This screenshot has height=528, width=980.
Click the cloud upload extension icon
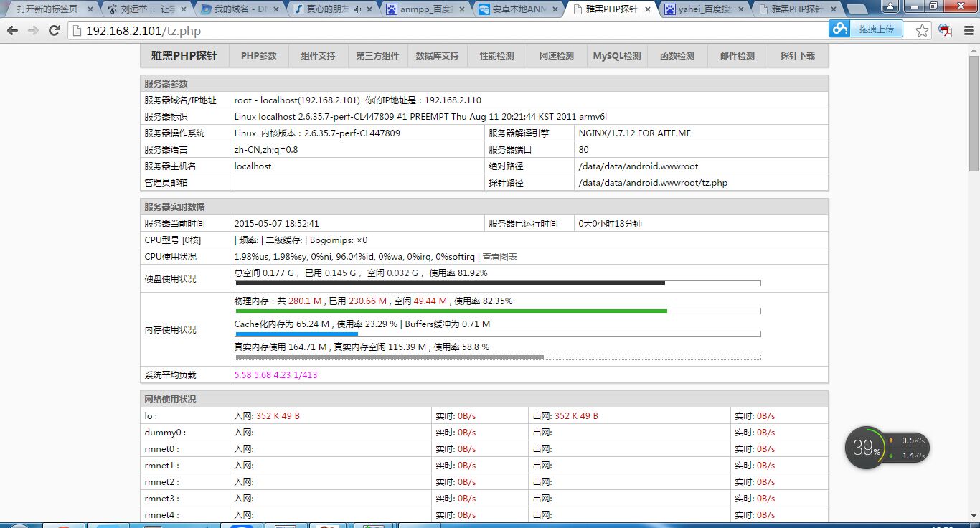[839, 29]
